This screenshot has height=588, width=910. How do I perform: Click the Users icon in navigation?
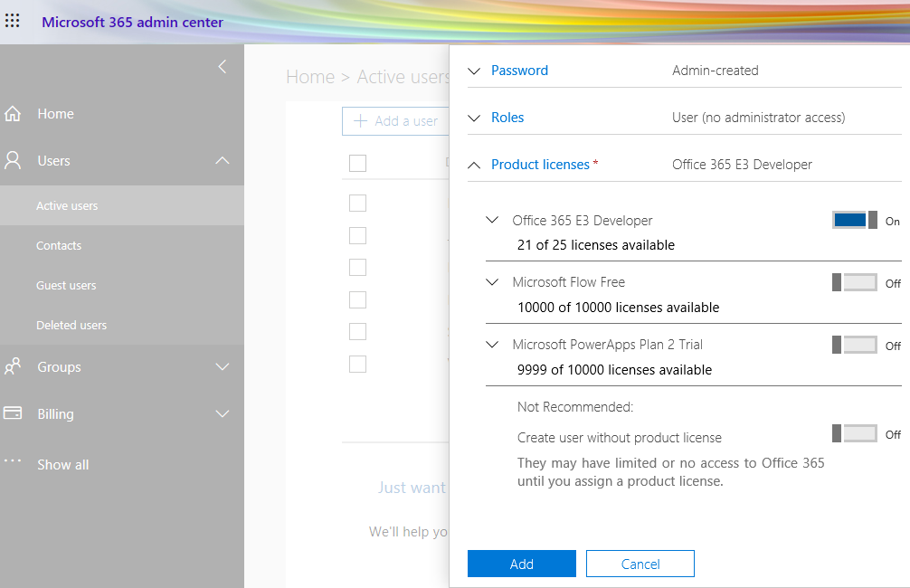[13, 160]
